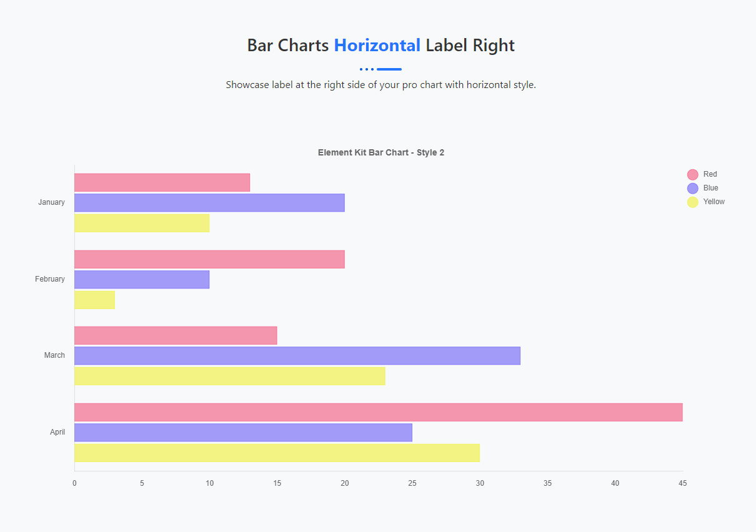Click the March axis label
The width and height of the screenshot is (756, 532).
tap(54, 355)
